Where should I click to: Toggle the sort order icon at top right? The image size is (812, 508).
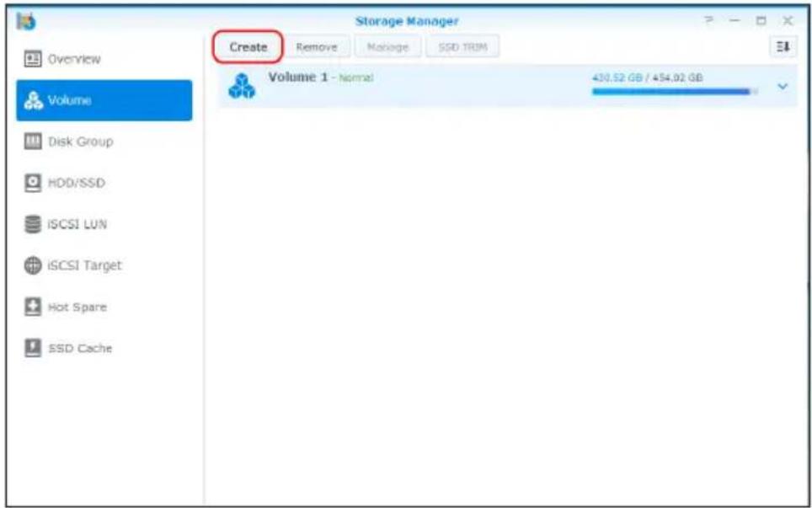coord(783,46)
